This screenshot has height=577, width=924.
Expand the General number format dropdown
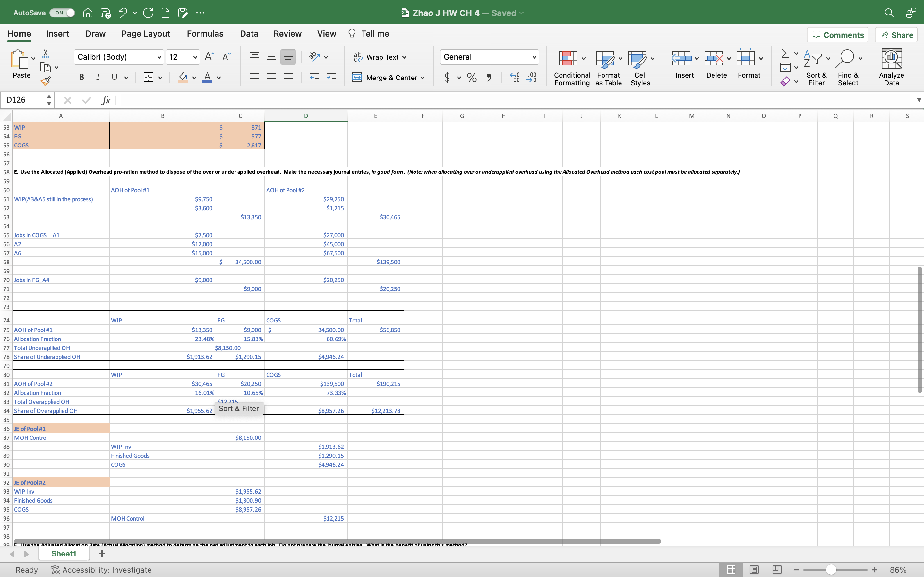tap(534, 57)
